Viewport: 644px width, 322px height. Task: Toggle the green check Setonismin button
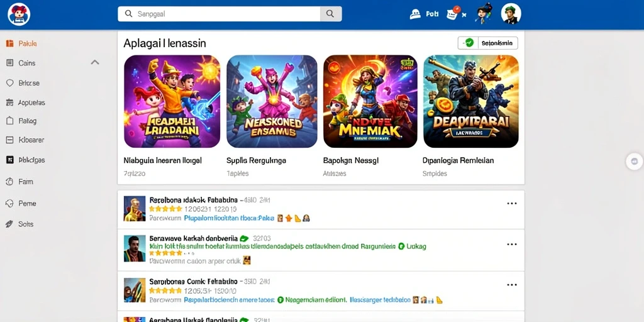click(487, 43)
